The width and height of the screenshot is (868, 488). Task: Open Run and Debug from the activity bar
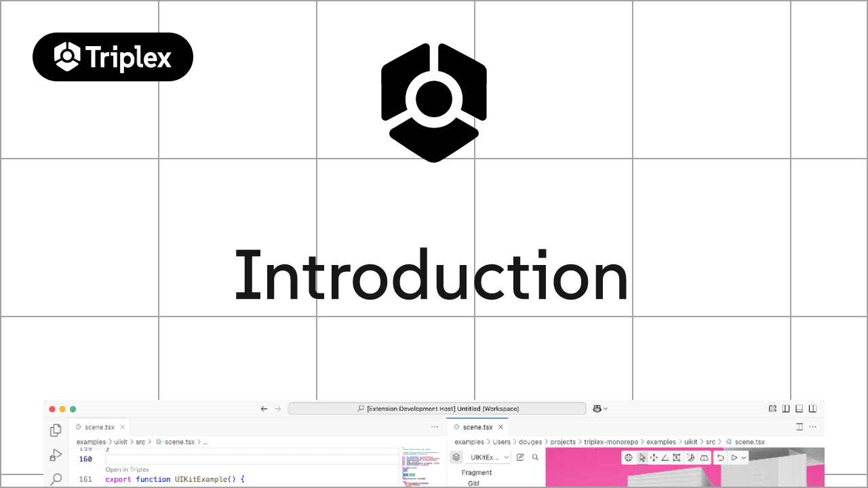tap(55, 455)
